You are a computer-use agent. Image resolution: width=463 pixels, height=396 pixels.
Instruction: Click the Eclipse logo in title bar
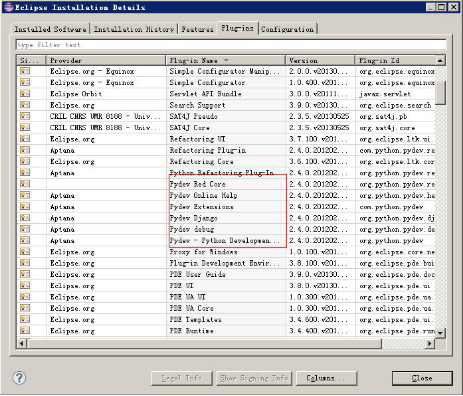click(x=8, y=7)
